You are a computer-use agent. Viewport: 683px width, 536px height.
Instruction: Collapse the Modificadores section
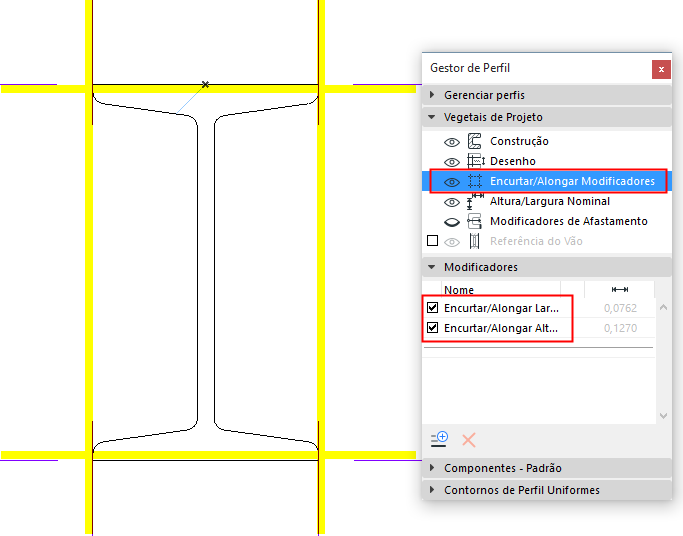pyautogui.click(x=547, y=267)
